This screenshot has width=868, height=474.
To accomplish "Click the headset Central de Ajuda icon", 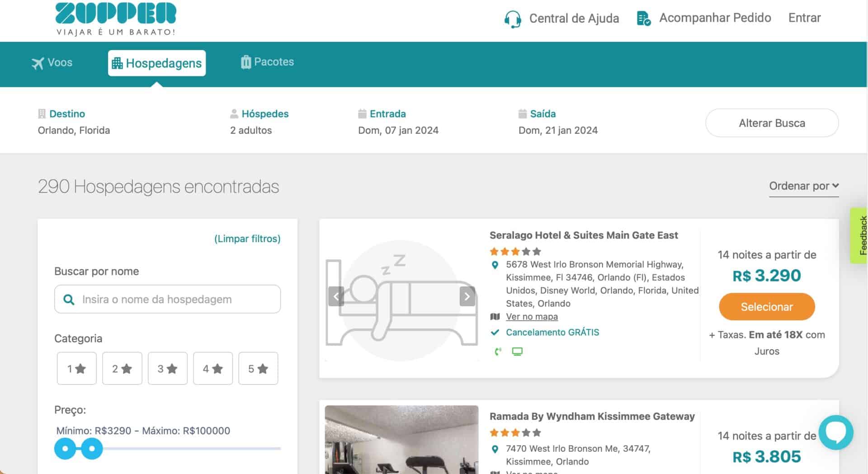I will [x=512, y=19].
